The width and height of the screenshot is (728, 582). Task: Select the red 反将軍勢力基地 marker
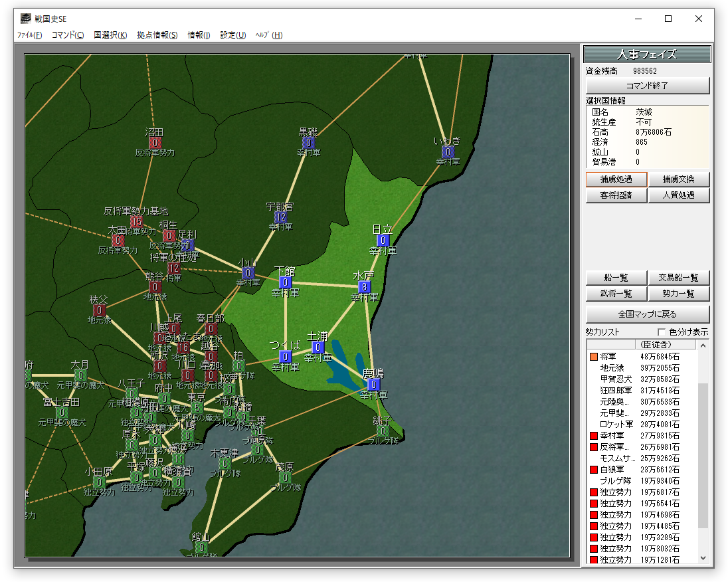click(136, 222)
